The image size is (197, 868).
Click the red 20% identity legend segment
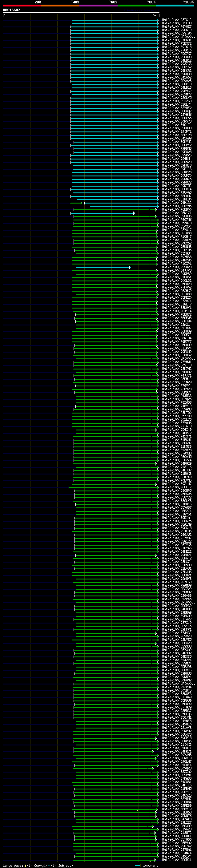22,6
